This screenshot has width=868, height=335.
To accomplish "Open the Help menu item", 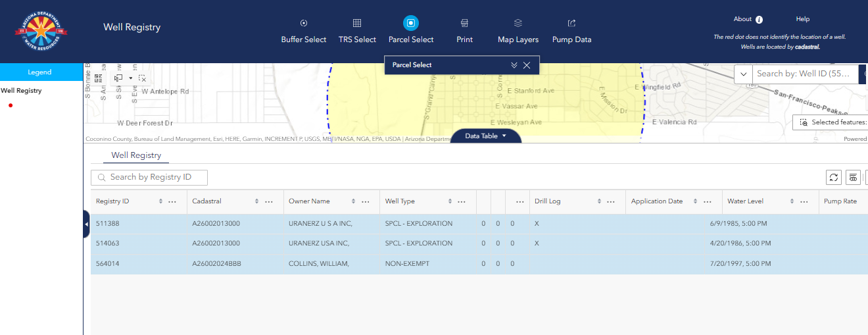I will click(802, 20).
